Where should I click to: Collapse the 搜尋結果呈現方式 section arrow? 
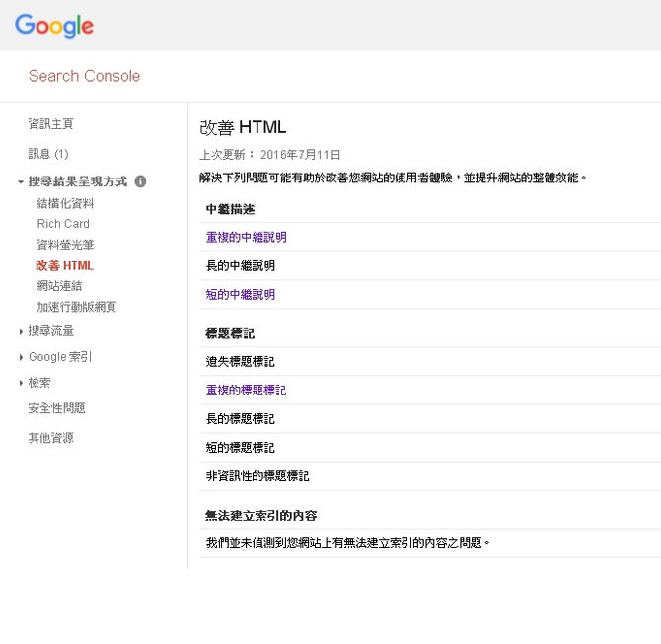(21, 182)
